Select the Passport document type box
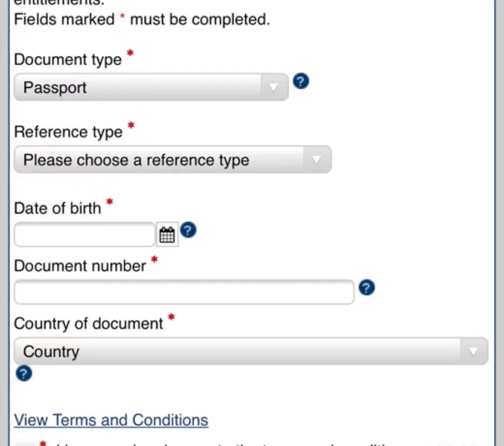 coord(140,87)
